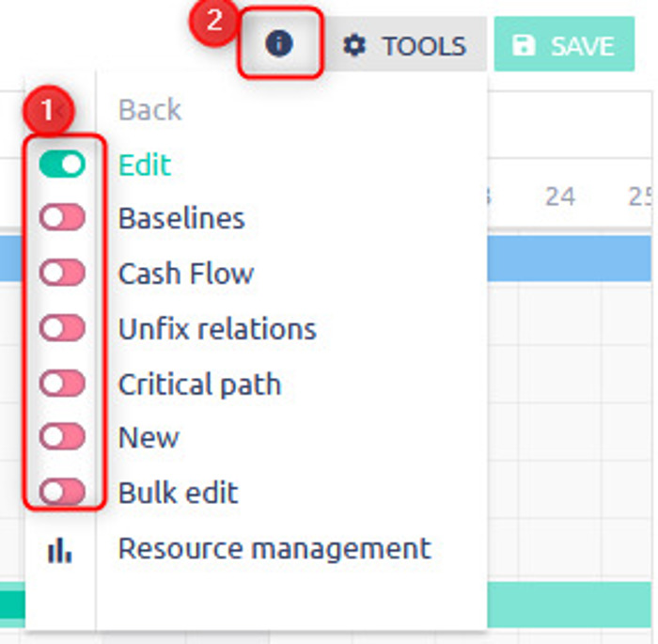Select the Resource management menu item
The image size is (658, 644).
pyautogui.click(x=274, y=549)
